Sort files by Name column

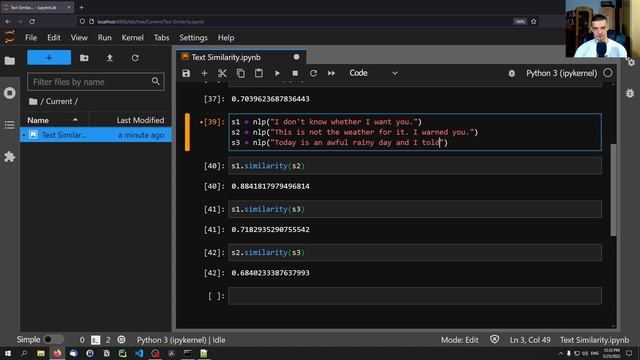coord(53,120)
